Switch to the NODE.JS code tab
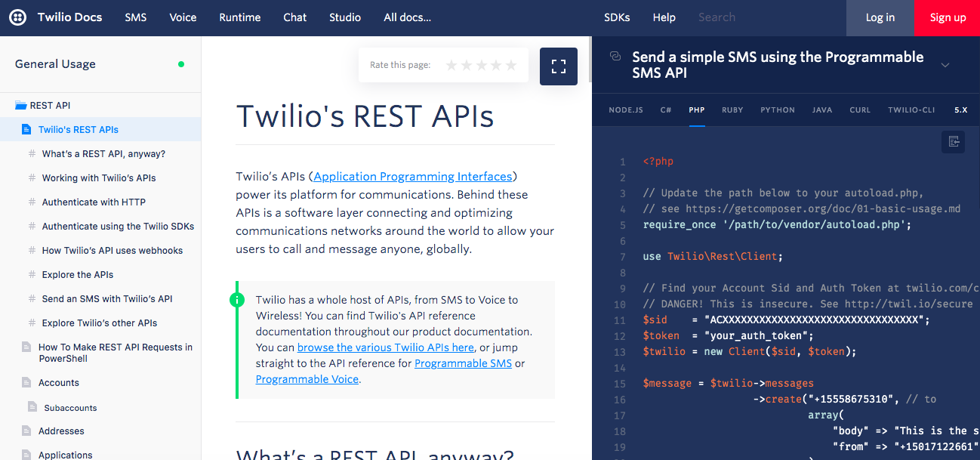Screen dimensions: 980x460 pos(626,110)
